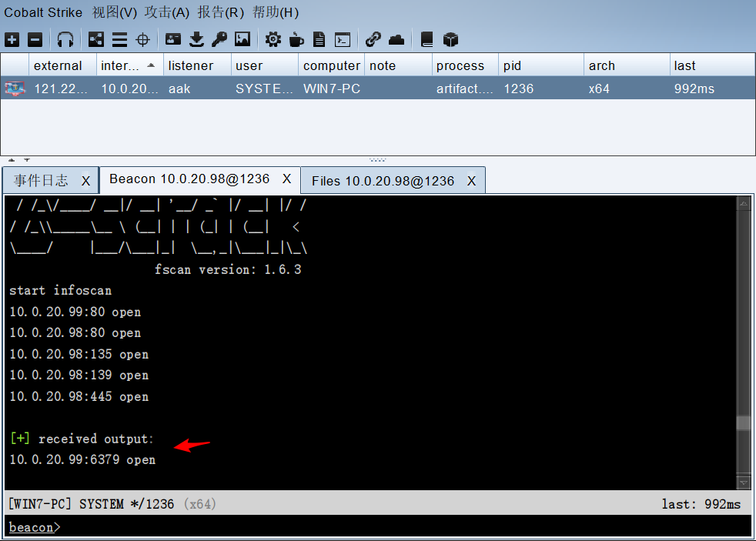756x541 pixels.
Task: Sort by user column header
Action: pyautogui.click(x=265, y=65)
